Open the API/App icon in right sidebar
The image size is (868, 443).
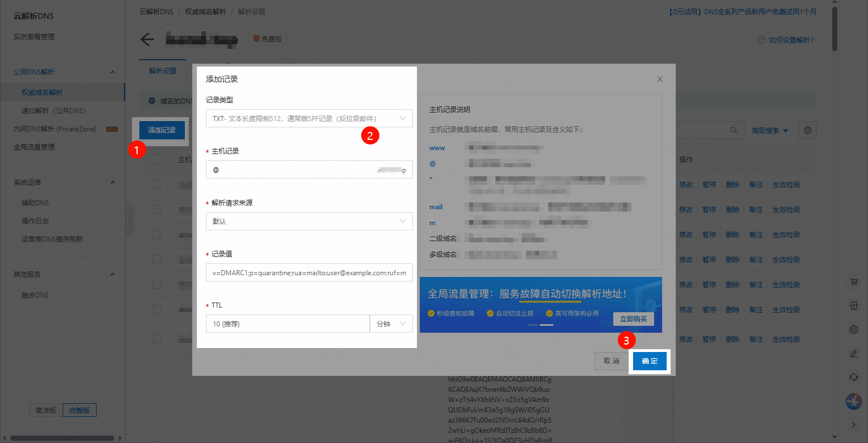point(854,305)
